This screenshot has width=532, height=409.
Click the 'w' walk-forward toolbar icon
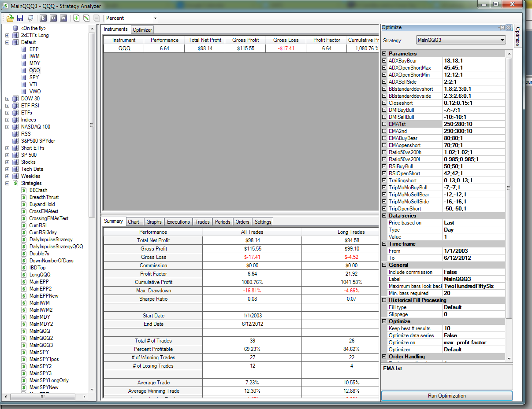(x=63, y=18)
